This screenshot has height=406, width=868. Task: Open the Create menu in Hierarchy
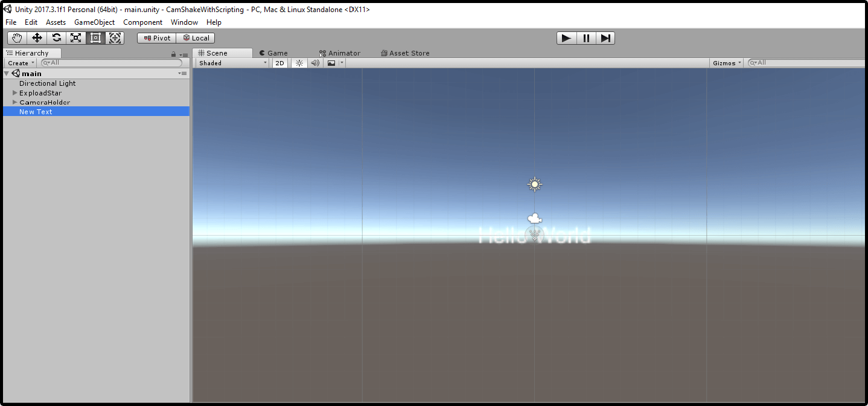click(x=20, y=63)
